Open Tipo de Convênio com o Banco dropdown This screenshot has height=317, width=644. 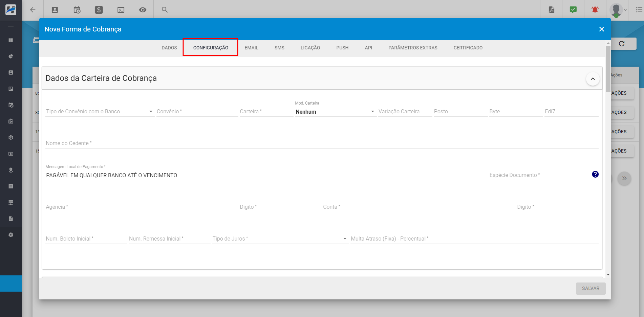100,111
